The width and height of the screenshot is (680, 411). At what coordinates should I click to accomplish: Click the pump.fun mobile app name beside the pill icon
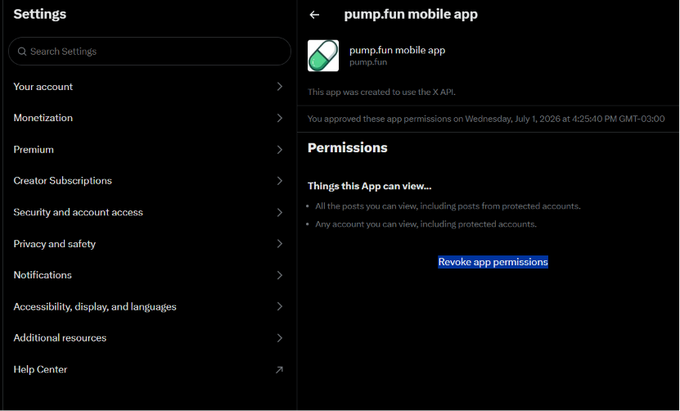(x=397, y=50)
